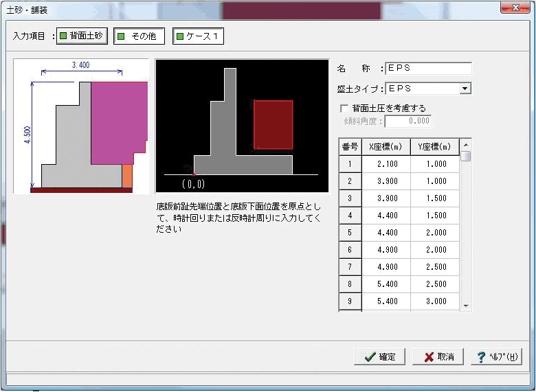Click green indicator icon on その他
Image resolution: width=536 pixels, height=392 pixels.
click(x=121, y=36)
